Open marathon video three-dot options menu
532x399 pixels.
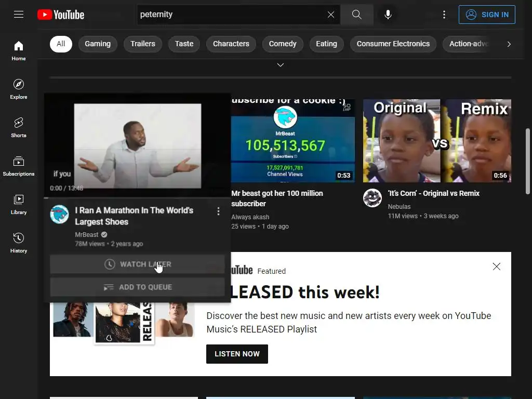click(x=219, y=211)
